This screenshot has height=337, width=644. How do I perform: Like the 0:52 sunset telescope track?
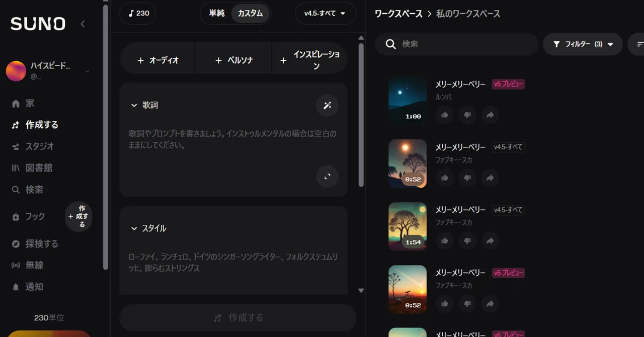[445, 304]
